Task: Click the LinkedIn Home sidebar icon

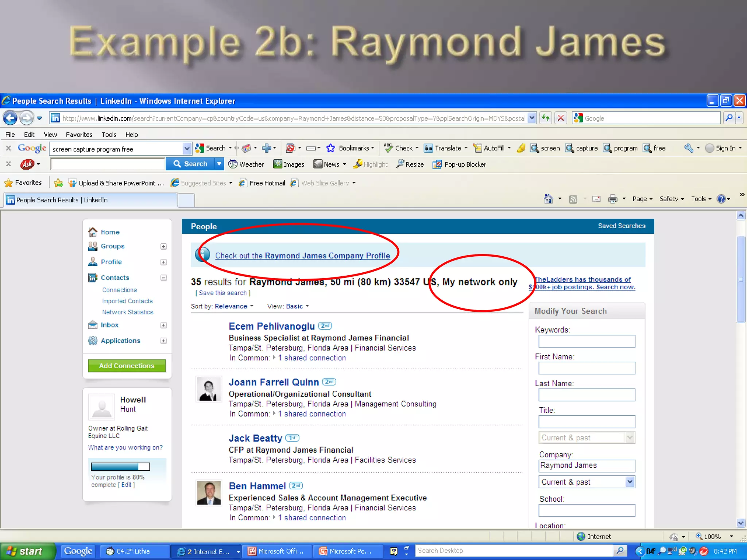Action: tap(93, 232)
